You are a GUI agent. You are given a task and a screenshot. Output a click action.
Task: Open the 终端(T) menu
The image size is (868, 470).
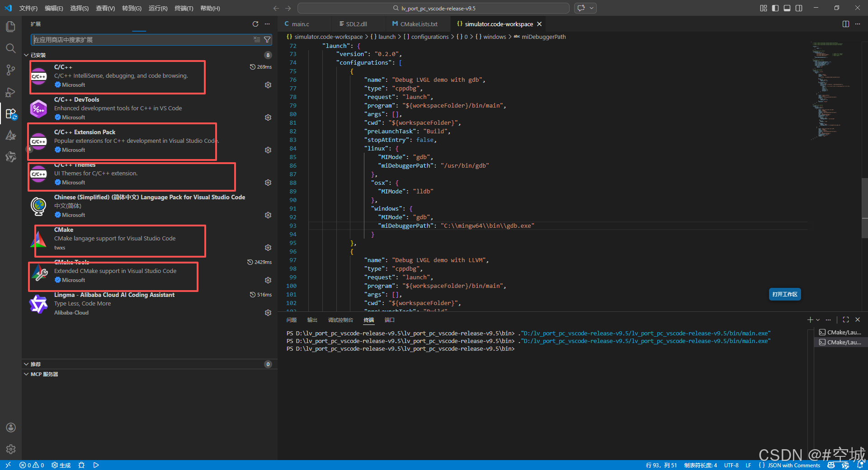tap(184, 8)
